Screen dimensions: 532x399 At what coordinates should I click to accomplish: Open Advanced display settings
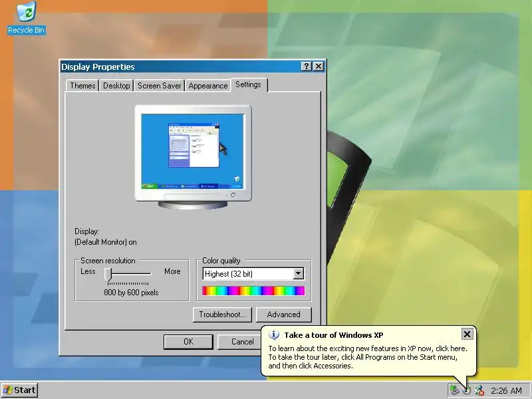click(284, 315)
